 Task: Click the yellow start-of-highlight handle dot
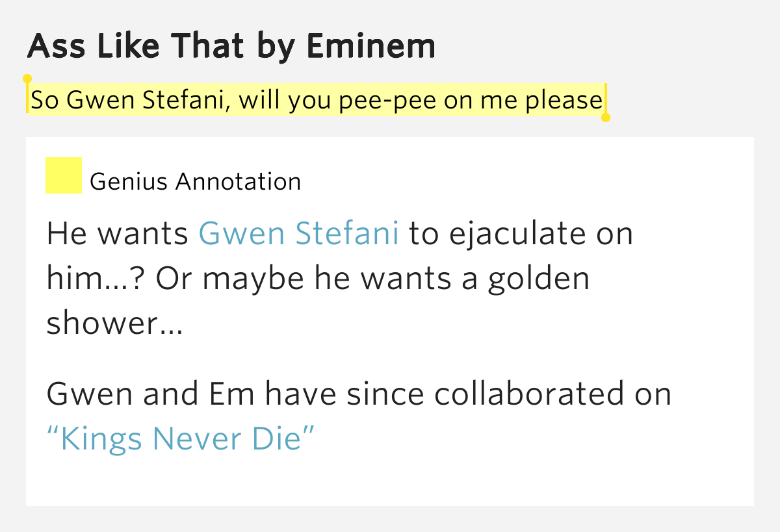click(x=27, y=79)
